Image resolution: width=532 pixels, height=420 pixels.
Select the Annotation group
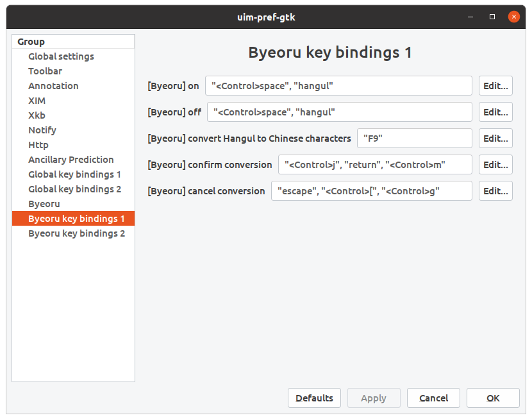(x=73, y=86)
